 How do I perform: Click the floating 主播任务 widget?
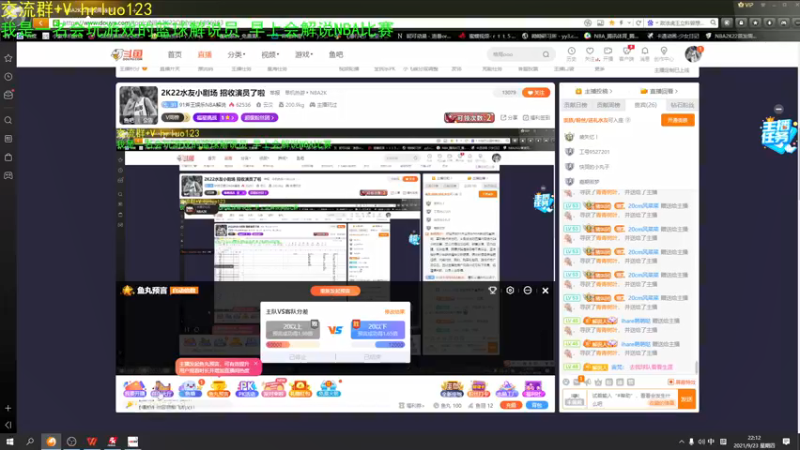point(778,135)
